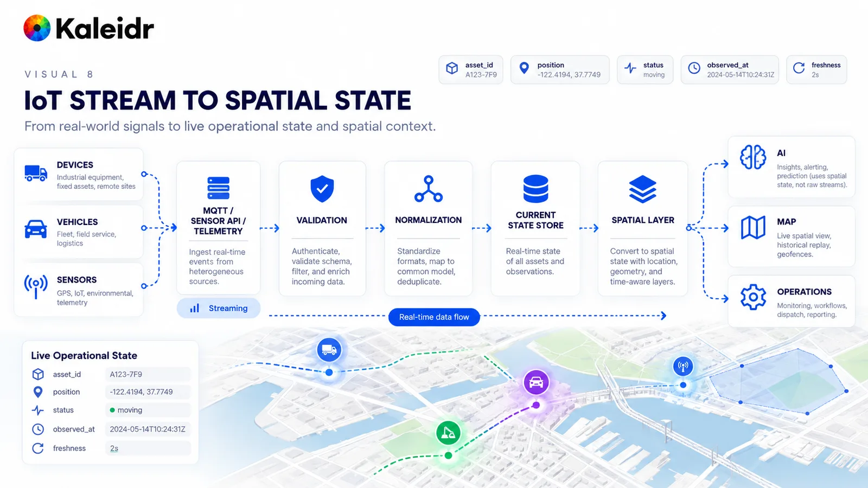The width and height of the screenshot is (868, 488).
Task: Select the clock icon in the top observed_at chip
Action: click(x=694, y=68)
